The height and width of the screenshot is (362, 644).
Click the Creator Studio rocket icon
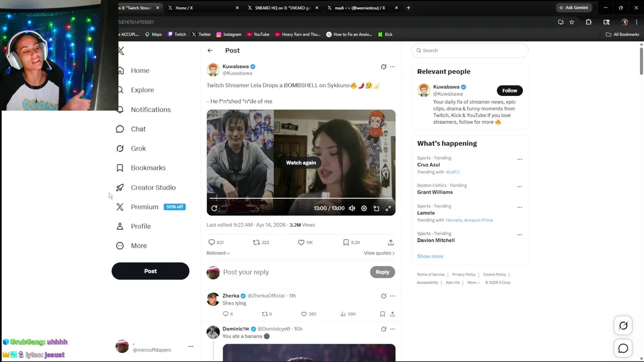point(120,188)
